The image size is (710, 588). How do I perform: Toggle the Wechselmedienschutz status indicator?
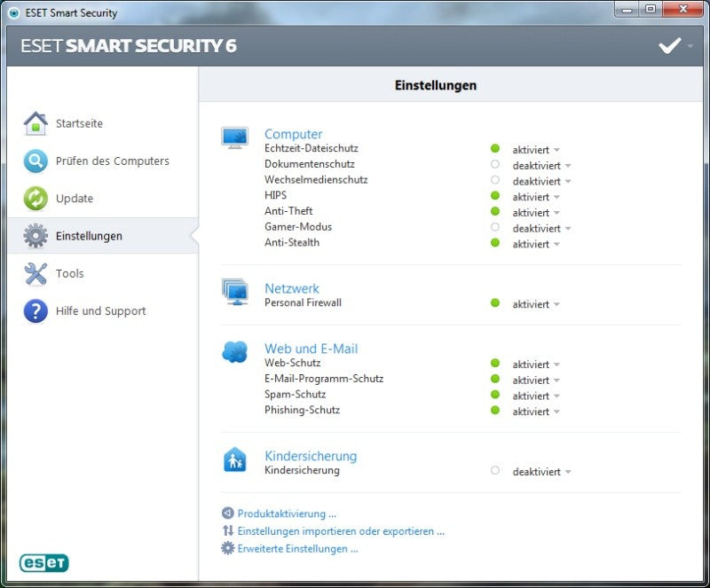[x=495, y=180]
